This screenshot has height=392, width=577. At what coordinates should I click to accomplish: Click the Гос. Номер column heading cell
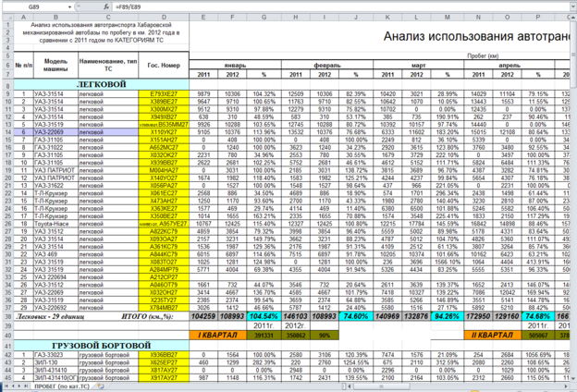point(163,67)
